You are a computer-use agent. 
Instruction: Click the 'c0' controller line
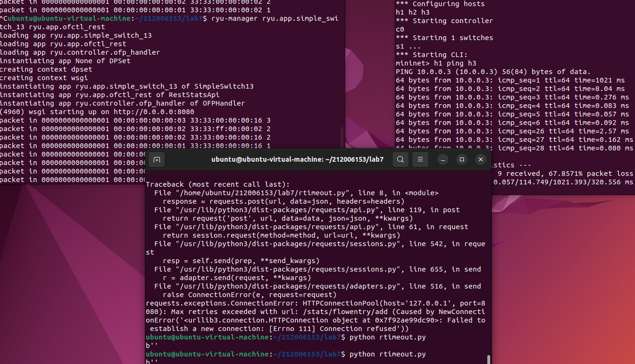tap(400, 29)
